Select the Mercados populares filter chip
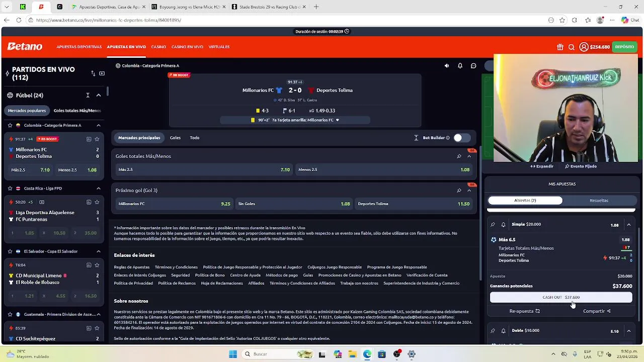This screenshot has width=644, height=362. click(27, 111)
